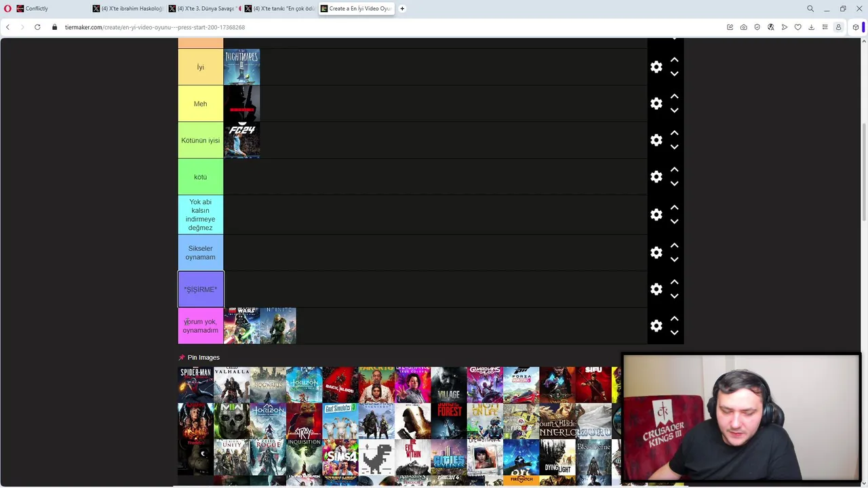Move İyi tier down with arrow

click(x=674, y=74)
